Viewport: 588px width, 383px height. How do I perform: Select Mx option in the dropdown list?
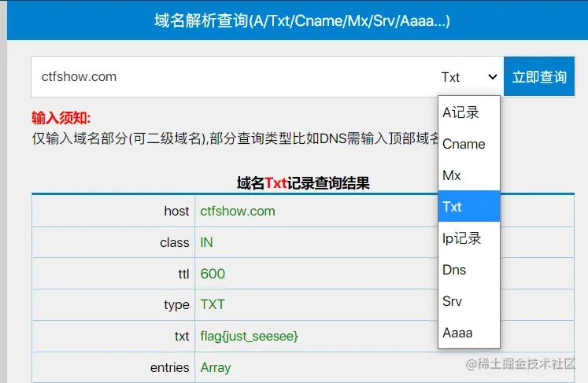point(469,175)
